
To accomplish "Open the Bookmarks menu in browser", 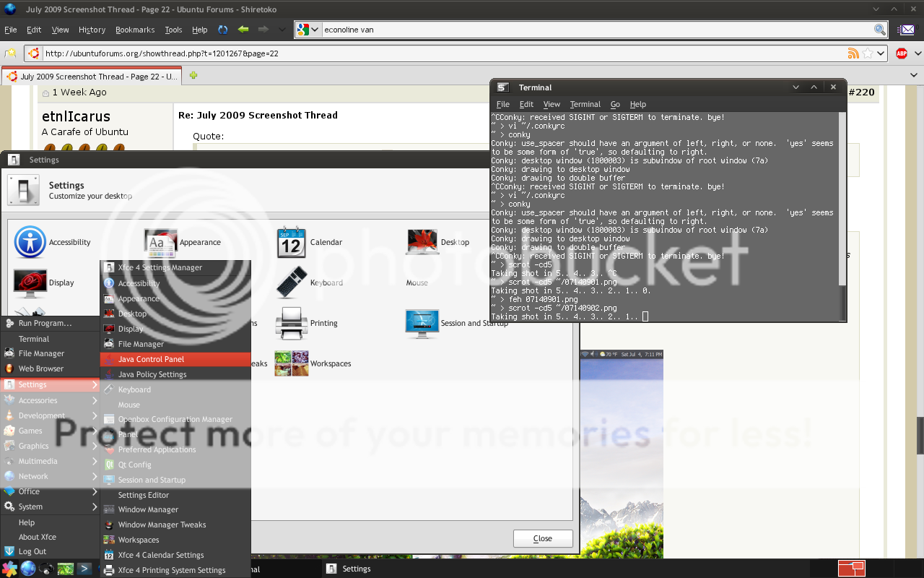I will pos(135,30).
